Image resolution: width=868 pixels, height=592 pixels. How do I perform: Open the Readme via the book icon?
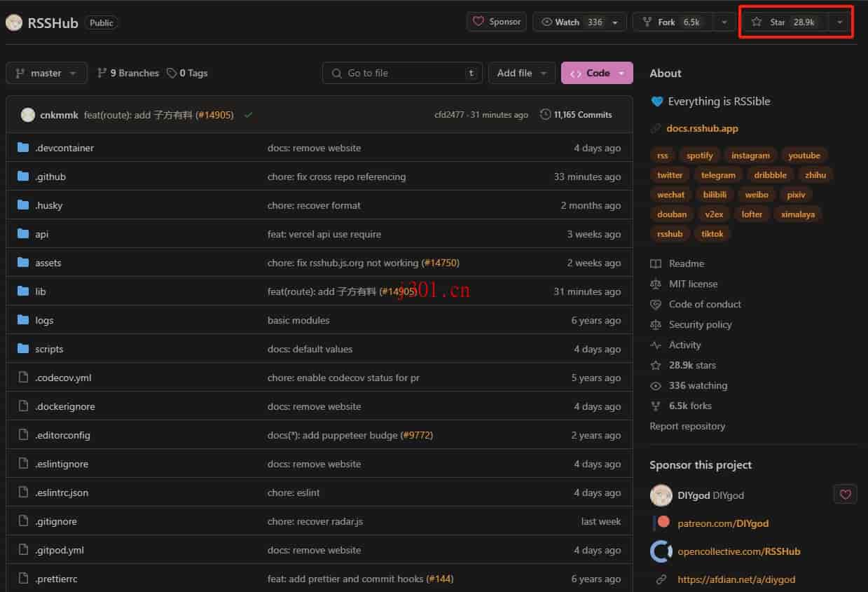[656, 263]
